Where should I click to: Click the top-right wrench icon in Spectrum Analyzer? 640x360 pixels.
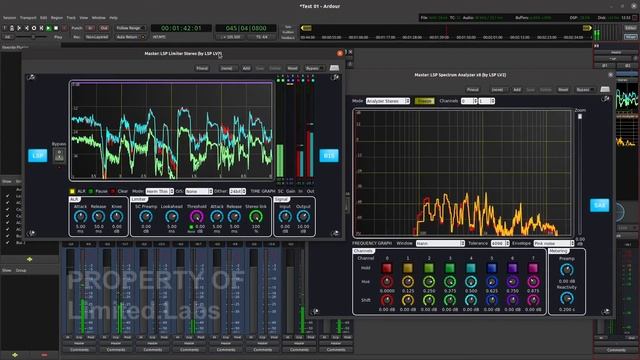[605, 99]
